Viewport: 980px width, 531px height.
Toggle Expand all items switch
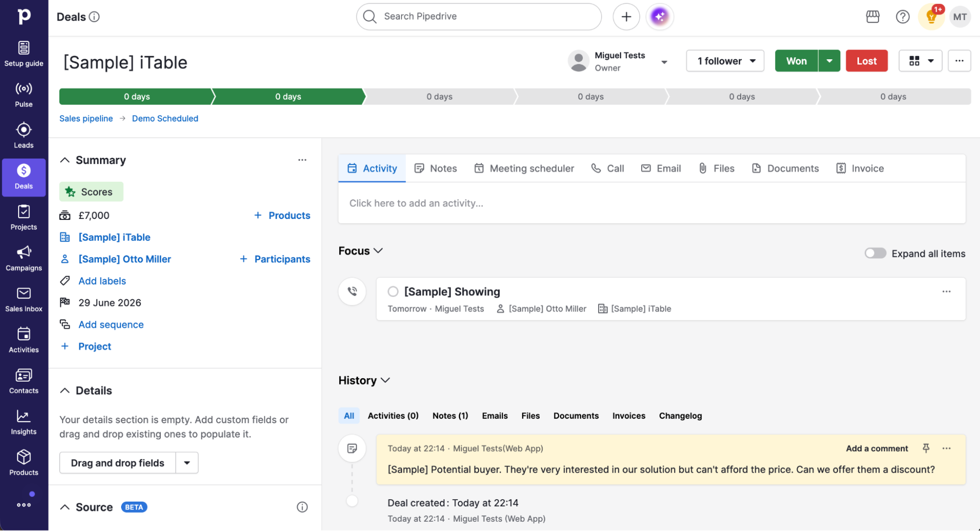[x=875, y=253]
